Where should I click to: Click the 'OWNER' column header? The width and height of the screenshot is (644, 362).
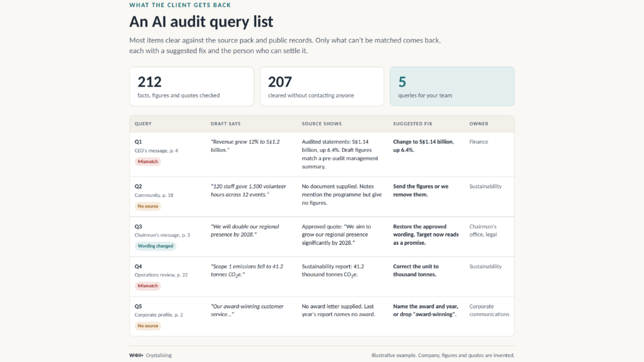point(479,124)
